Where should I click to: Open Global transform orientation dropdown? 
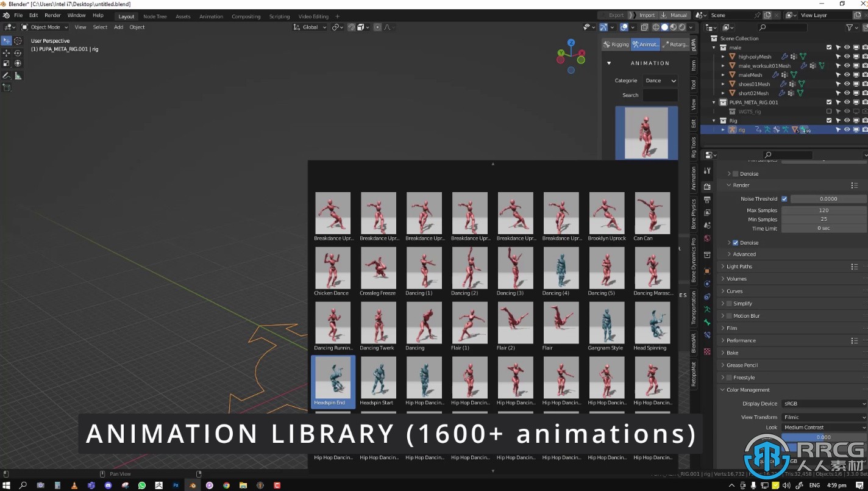[310, 27]
